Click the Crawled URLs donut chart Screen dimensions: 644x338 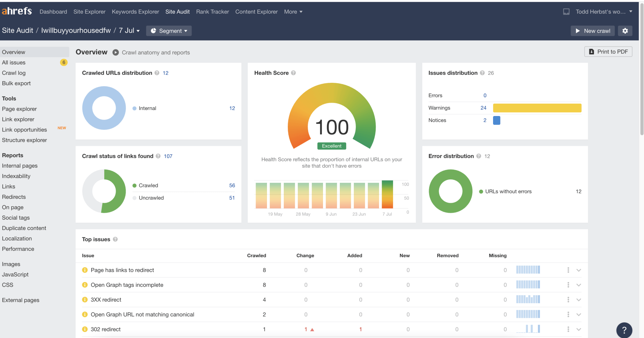104,108
